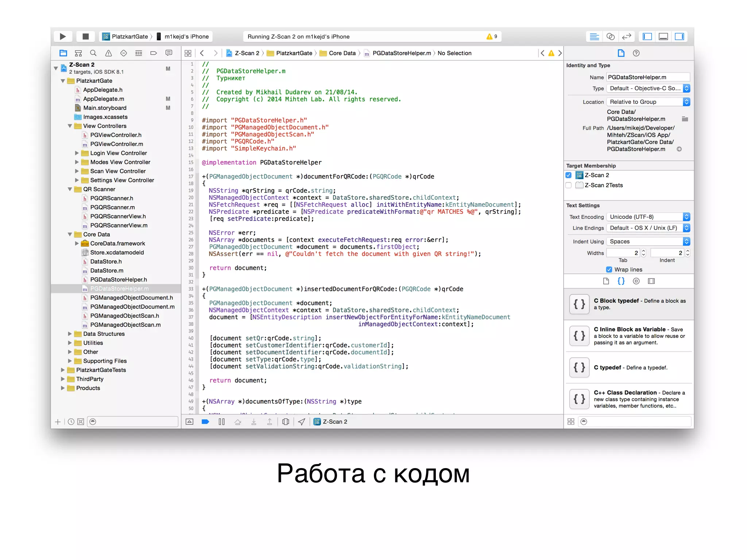Pause program execution in debug bar
This screenshot has width=747, height=560.
pyautogui.click(x=221, y=422)
